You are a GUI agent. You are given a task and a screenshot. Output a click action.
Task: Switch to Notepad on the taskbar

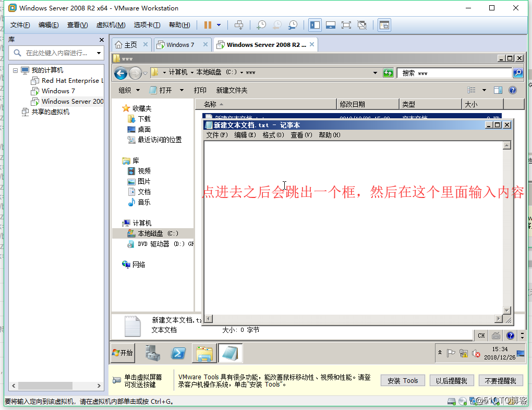[230, 353]
